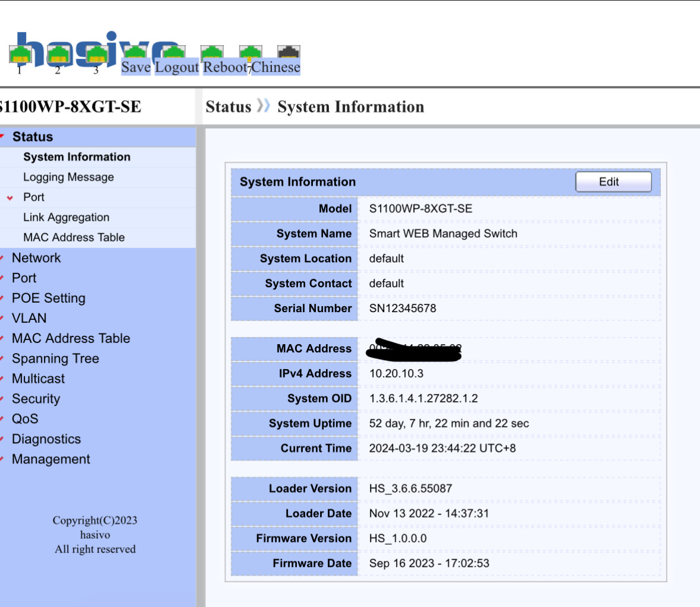Expand top-level MAC Address Table menu
Screen dimensions: 700x607
tap(71, 338)
